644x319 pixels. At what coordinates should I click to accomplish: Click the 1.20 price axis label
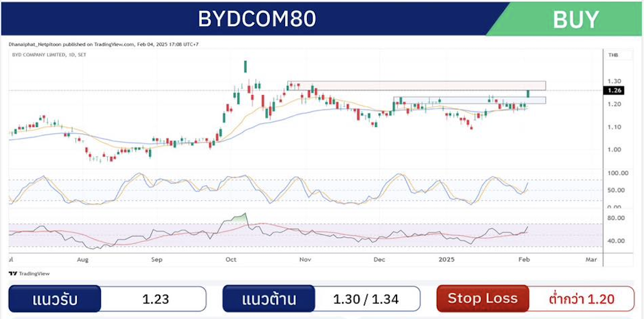[615, 104]
